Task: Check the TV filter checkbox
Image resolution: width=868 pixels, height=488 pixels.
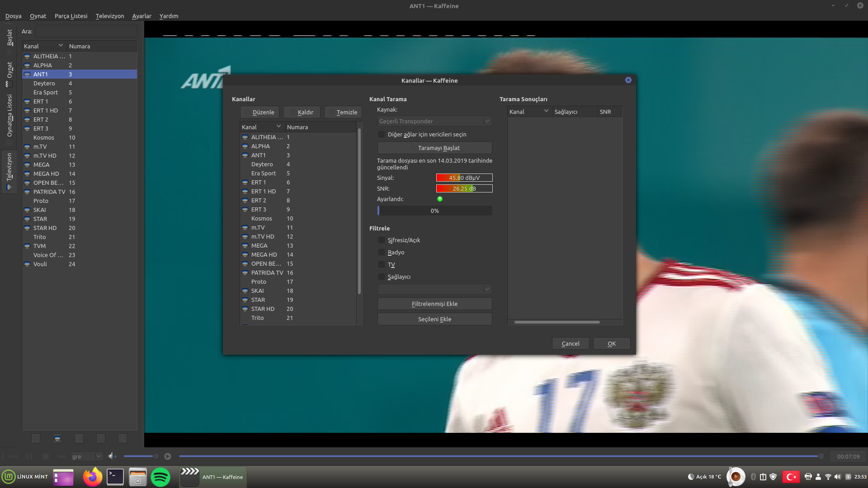Action: pyautogui.click(x=382, y=264)
